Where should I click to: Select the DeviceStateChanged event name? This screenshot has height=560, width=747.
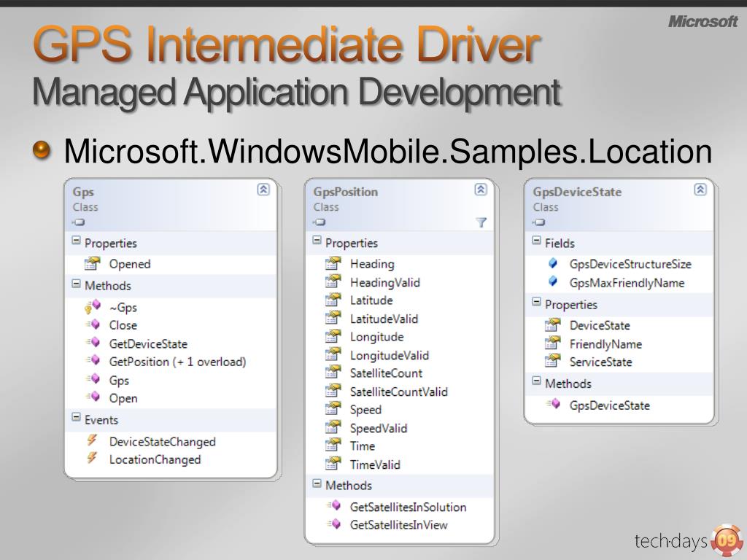click(x=163, y=441)
